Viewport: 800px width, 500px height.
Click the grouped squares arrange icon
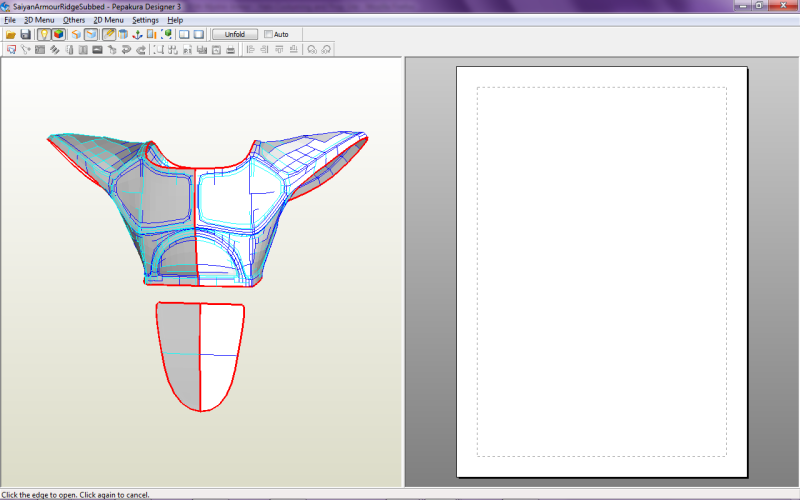click(x=173, y=49)
